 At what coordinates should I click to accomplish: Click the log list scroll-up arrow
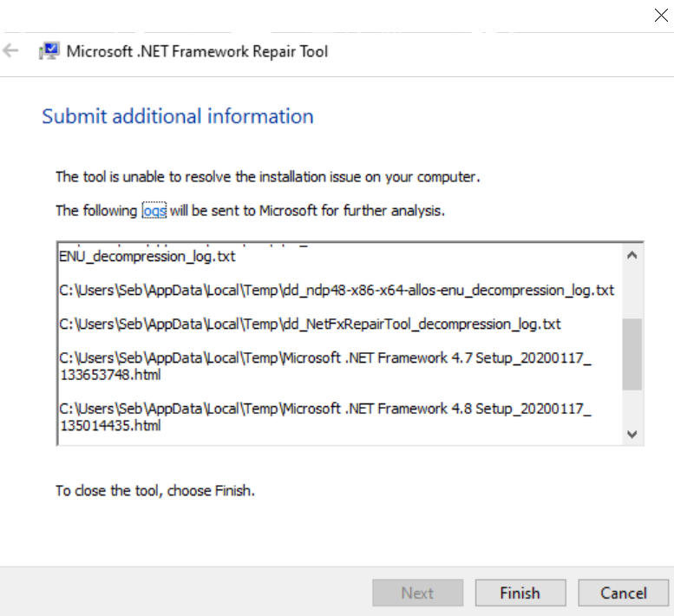click(x=631, y=255)
